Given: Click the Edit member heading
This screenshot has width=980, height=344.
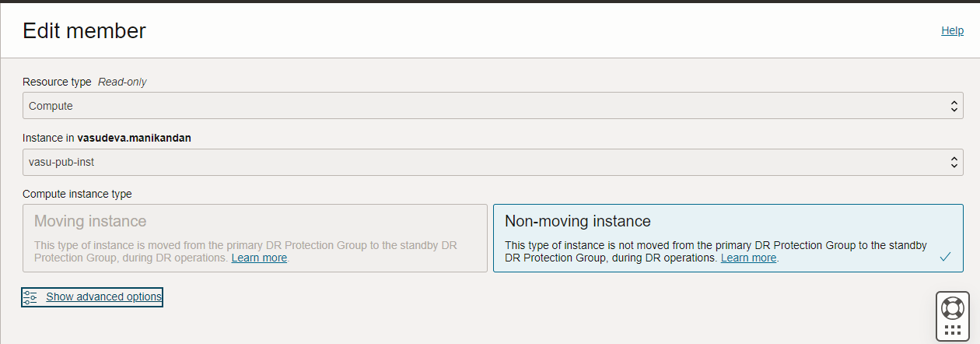Looking at the screenshot, I should [x=84, y=31].
